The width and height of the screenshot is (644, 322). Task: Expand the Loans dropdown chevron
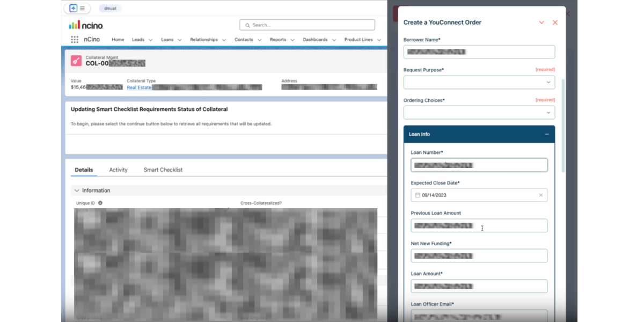[x=179, y=40]
